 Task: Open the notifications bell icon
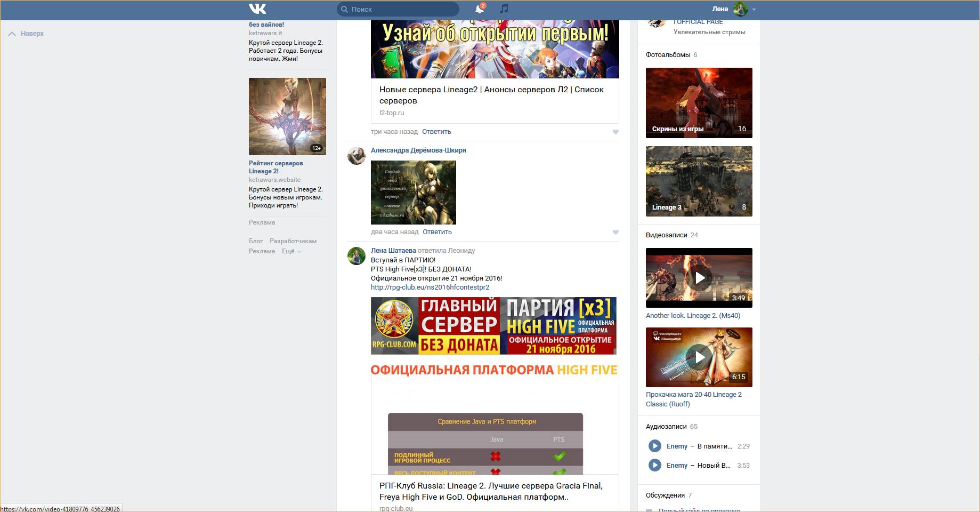coord(479,9)
